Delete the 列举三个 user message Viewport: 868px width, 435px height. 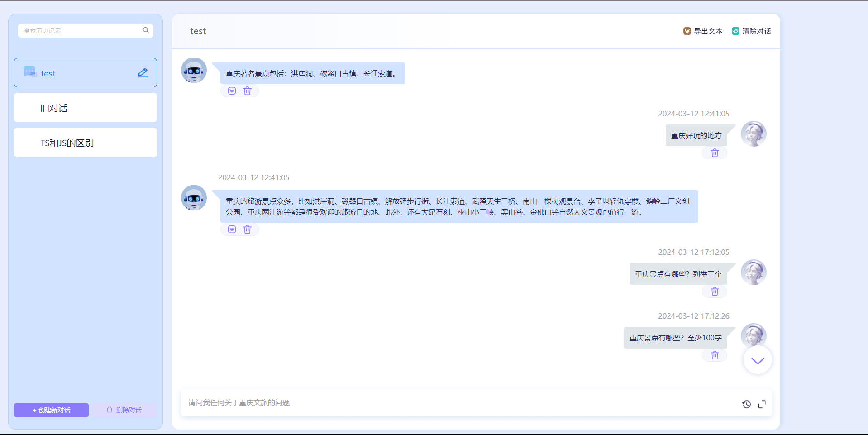tap(715, 292)
